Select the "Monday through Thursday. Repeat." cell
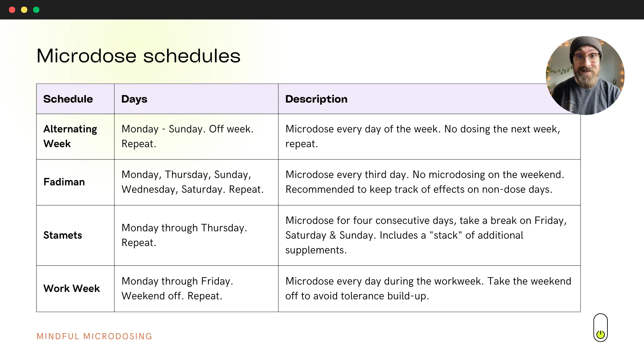 (x=184, y=235)
